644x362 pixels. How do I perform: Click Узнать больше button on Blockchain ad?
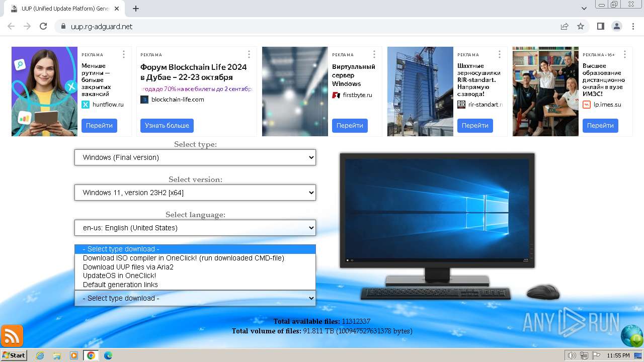(x=167, y=126)
